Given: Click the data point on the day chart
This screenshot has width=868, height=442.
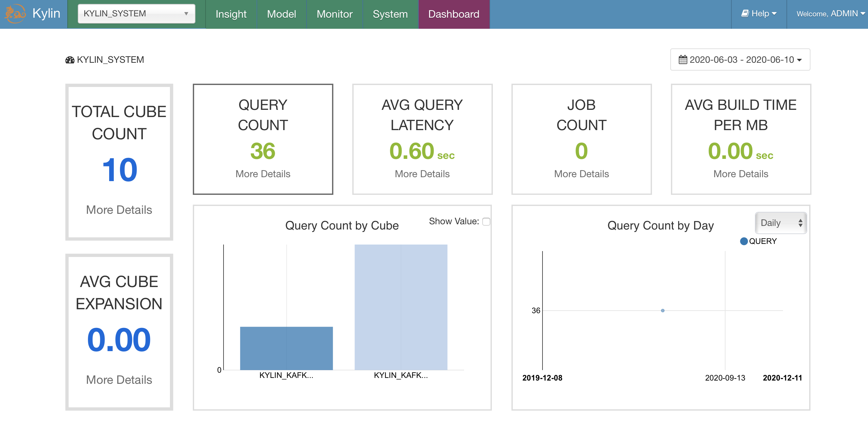Looking at the screenshot, I should pos(662,311).
